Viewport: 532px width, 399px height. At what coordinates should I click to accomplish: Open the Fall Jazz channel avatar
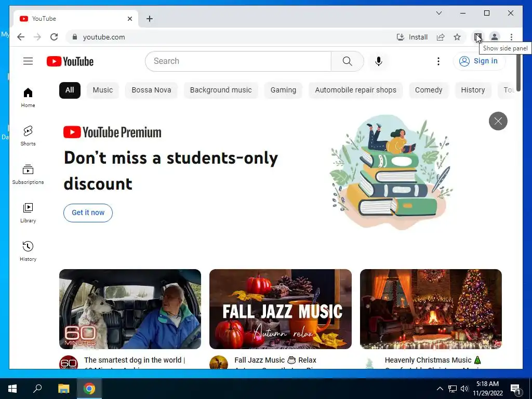[x=219, y=362]
